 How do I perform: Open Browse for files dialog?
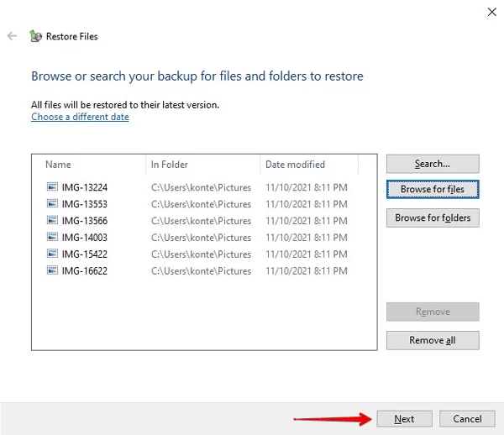point(432,190)
